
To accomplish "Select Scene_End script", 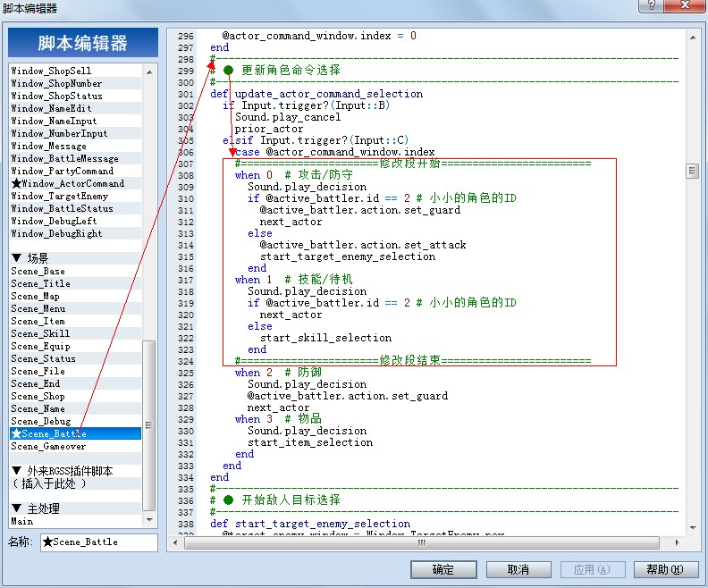I will tap(75, 384).
